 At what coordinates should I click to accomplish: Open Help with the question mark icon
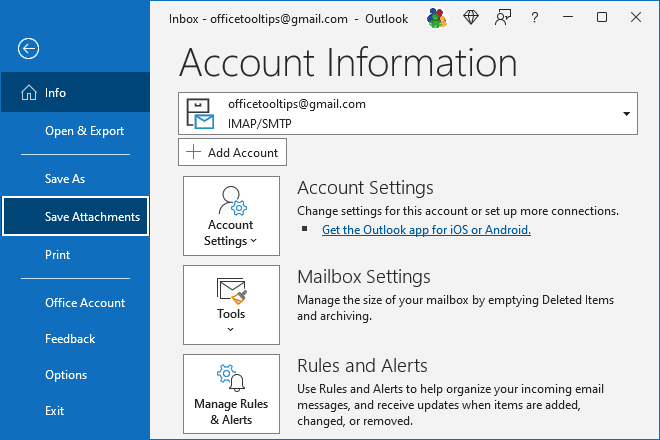click(x=535, y=17)
